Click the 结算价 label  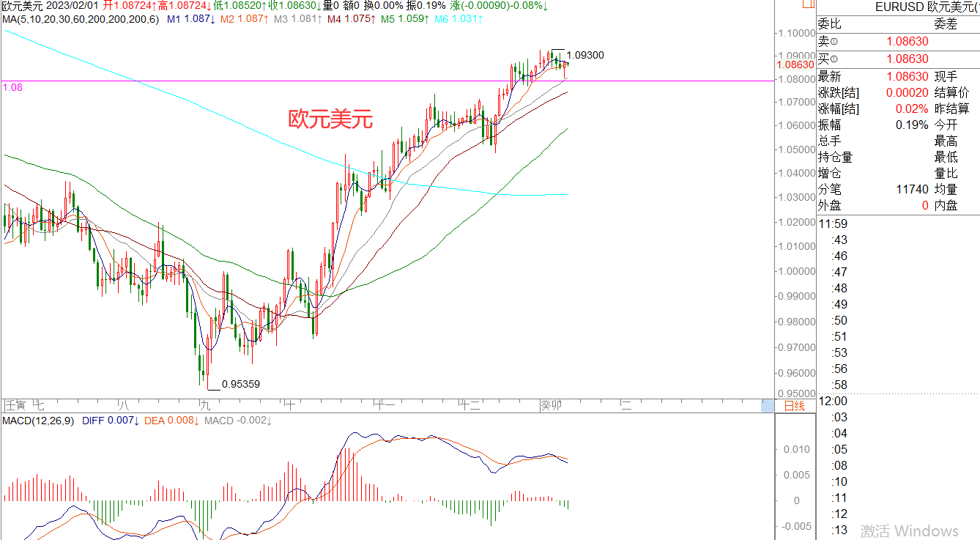(951, 92)
